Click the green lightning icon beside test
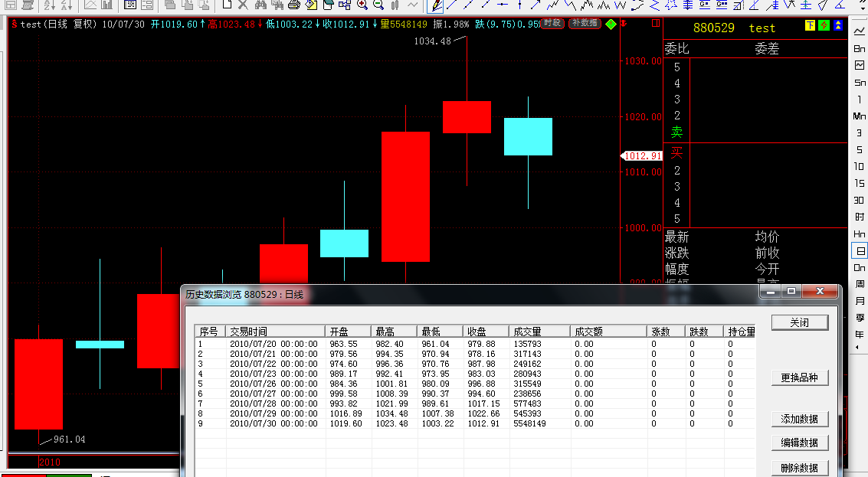This screenshot has width=868, height=477. [824, 25]
